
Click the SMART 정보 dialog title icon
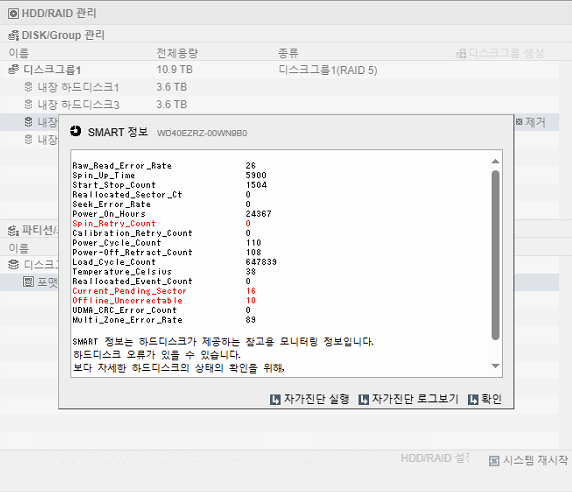[x=76, y=131]
